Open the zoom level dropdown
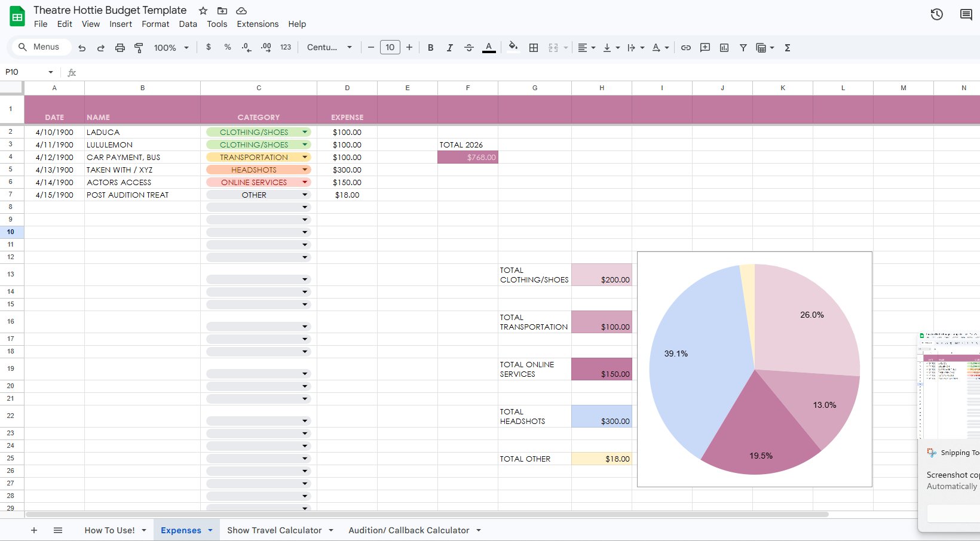Screen dimensions: 980x541 click(170, 47)
